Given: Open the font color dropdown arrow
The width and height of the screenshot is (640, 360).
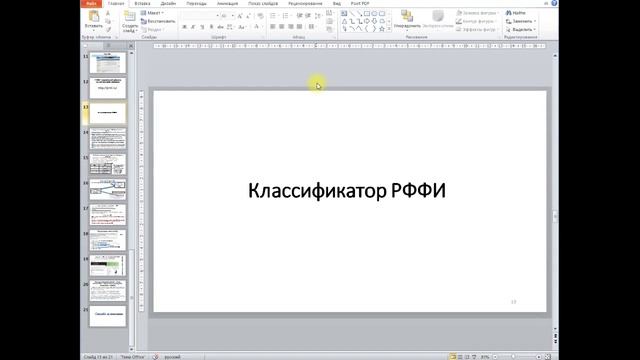Looking at the screenshot, I should pyautogui.click(x=261, y=27).
